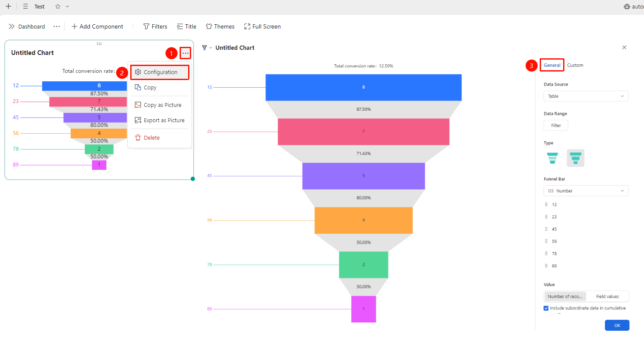Click the Filters toolbar item
Image resolution: width=644 pixels, height=344 pixels.
pyautogui.click(x=155, y=26)
